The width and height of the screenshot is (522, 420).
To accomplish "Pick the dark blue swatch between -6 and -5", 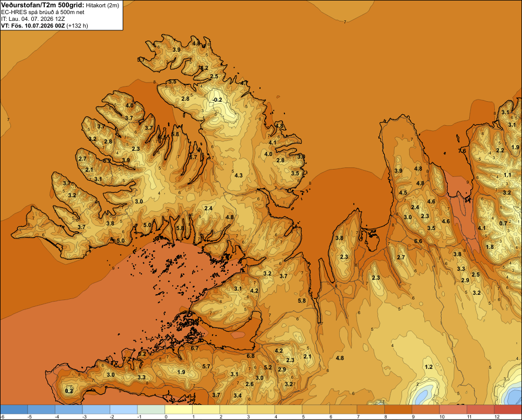I will click(14, 410).
